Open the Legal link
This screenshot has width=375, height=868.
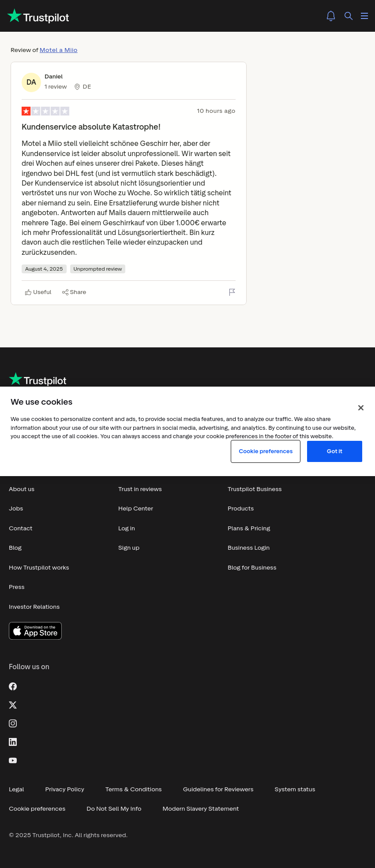click(16, 790)
